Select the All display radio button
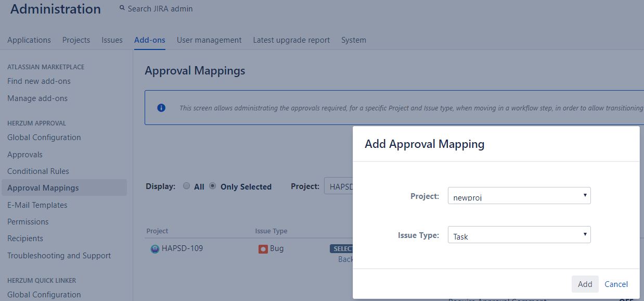 point(187,186)
